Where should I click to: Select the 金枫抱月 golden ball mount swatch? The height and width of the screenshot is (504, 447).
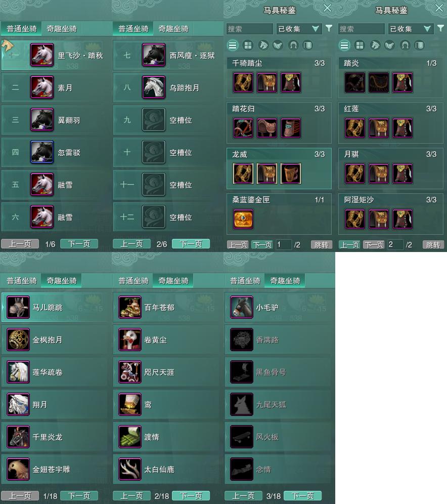[18, 340]
